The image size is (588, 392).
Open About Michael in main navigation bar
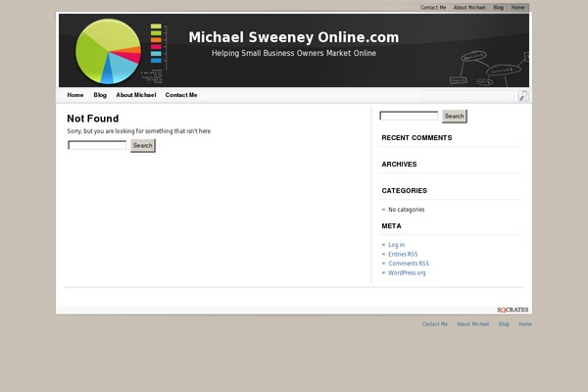[x=136, y=95]
